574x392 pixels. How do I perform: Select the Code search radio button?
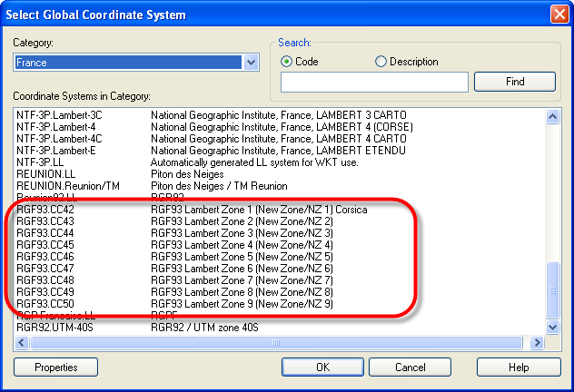click(288, 62)
